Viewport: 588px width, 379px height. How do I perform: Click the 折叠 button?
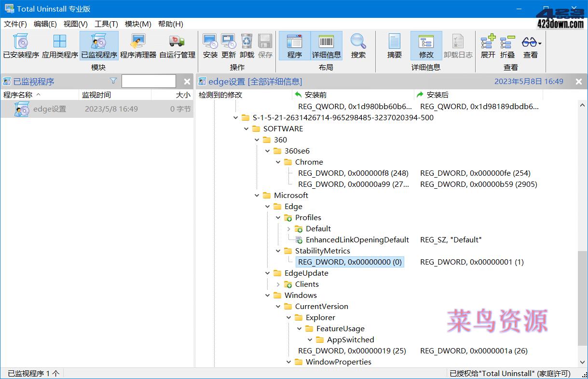coord(507,46)
